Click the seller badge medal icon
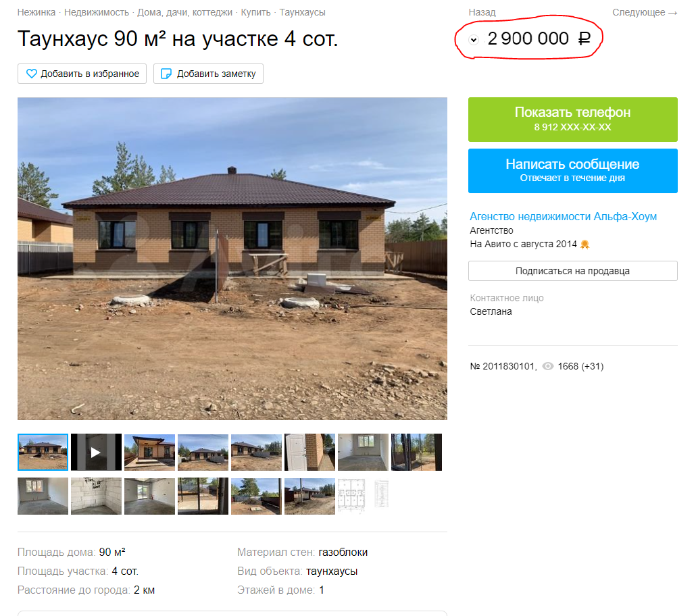This screenshot has height=616, width=696. 585,244
